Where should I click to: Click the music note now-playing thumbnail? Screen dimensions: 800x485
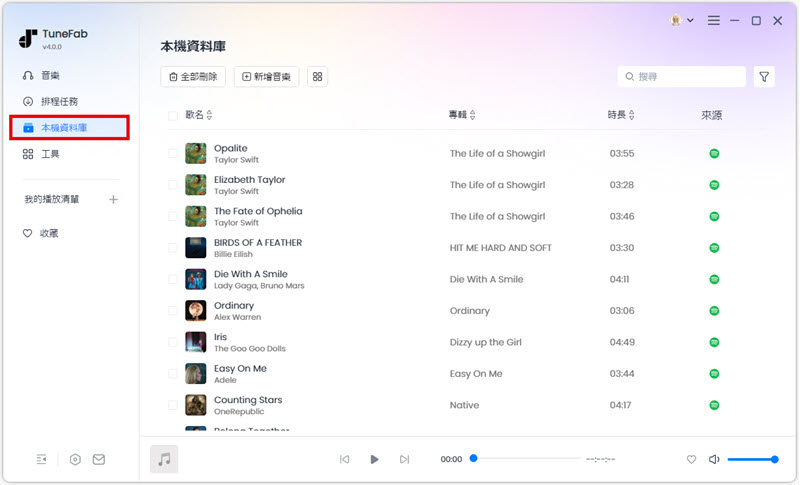pos(164,460)
